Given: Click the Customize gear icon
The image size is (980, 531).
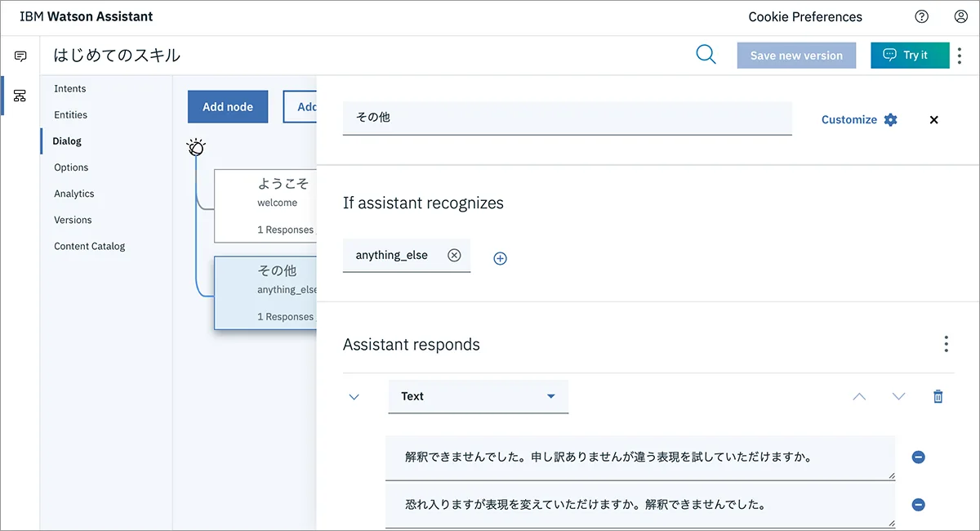Looking at the screenshot, I should click(x=891, y=119).
